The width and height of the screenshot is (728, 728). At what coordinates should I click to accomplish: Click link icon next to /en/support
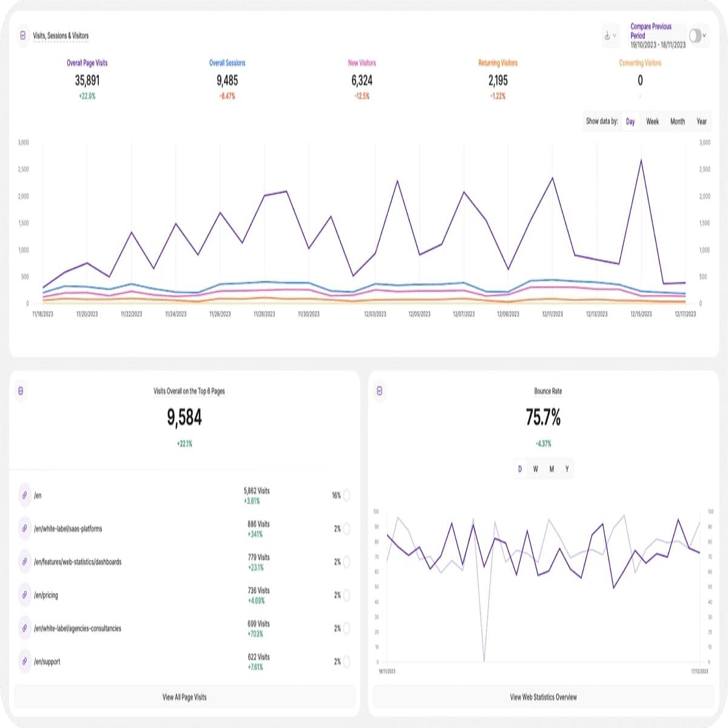pyautogui.click(x=24, y=662)
